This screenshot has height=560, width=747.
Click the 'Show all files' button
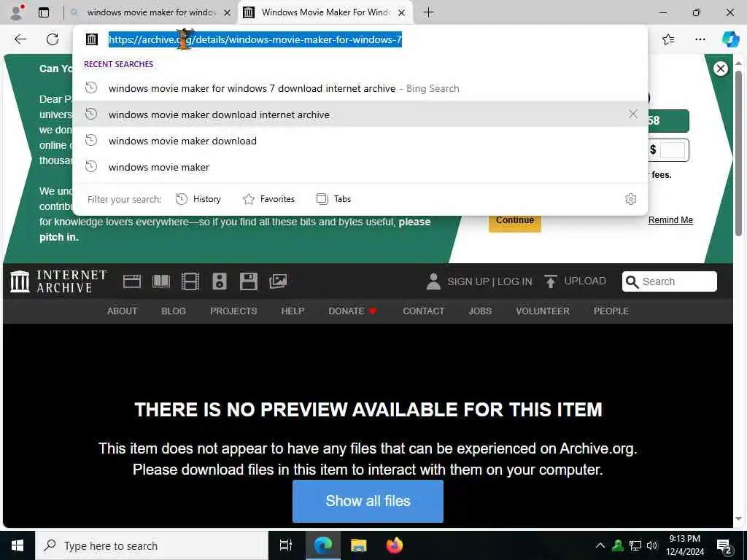pyautogui.click(x=368, y=501)
